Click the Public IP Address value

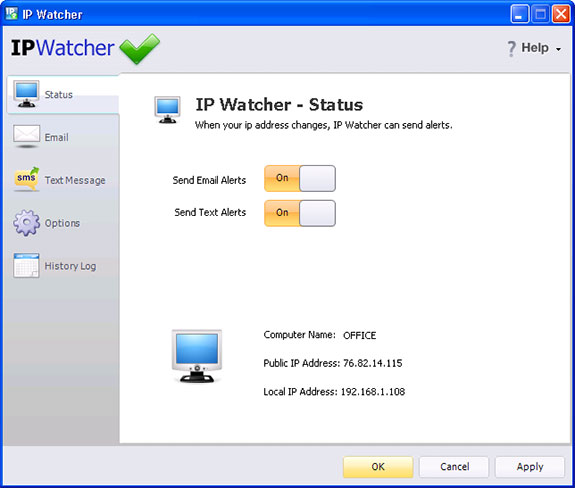373,363
